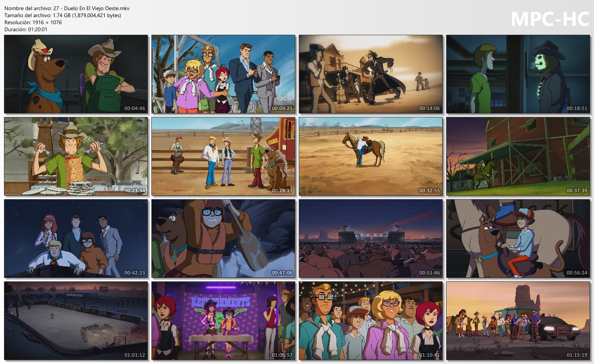
Task: Click the thumbnail at 00:28:17
Action: point(224,157)
